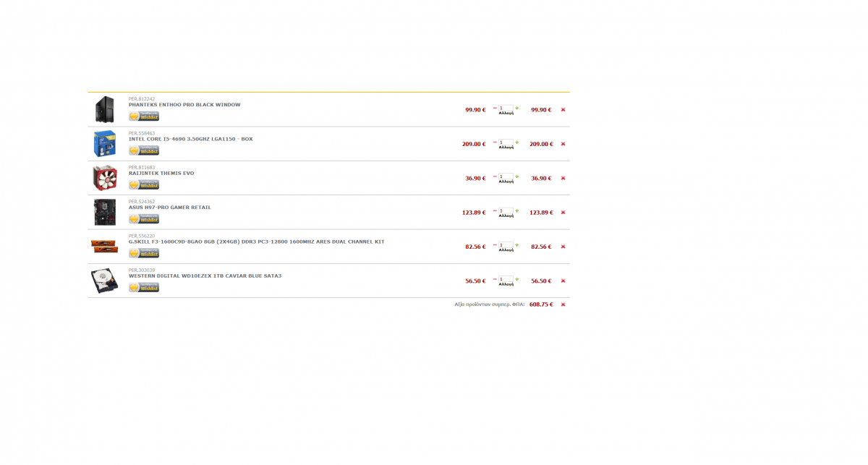Select product code PER.556220

pyautogui.click(x=142, y=236)
